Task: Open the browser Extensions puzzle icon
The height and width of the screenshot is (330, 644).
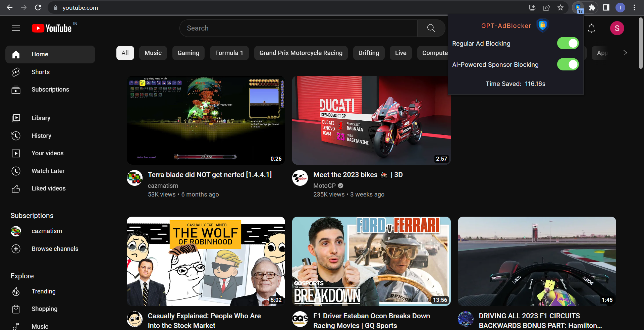Action: [x=592, y=8]
